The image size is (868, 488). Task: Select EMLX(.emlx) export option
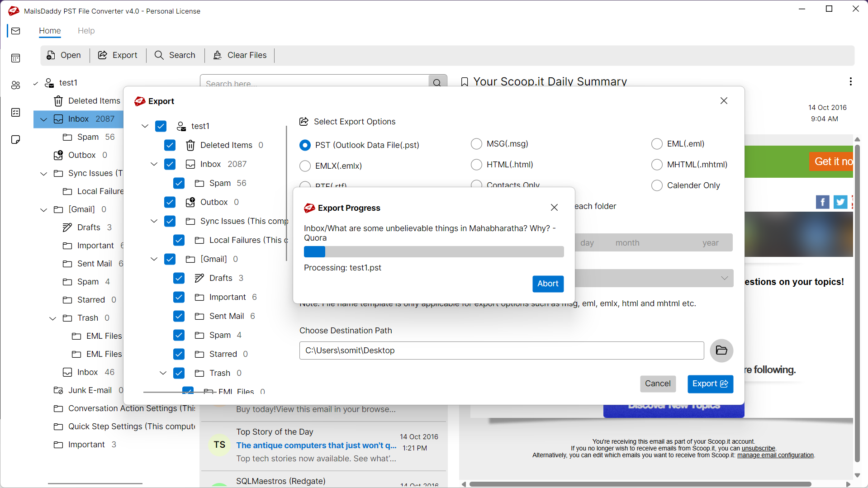(305, 166)
